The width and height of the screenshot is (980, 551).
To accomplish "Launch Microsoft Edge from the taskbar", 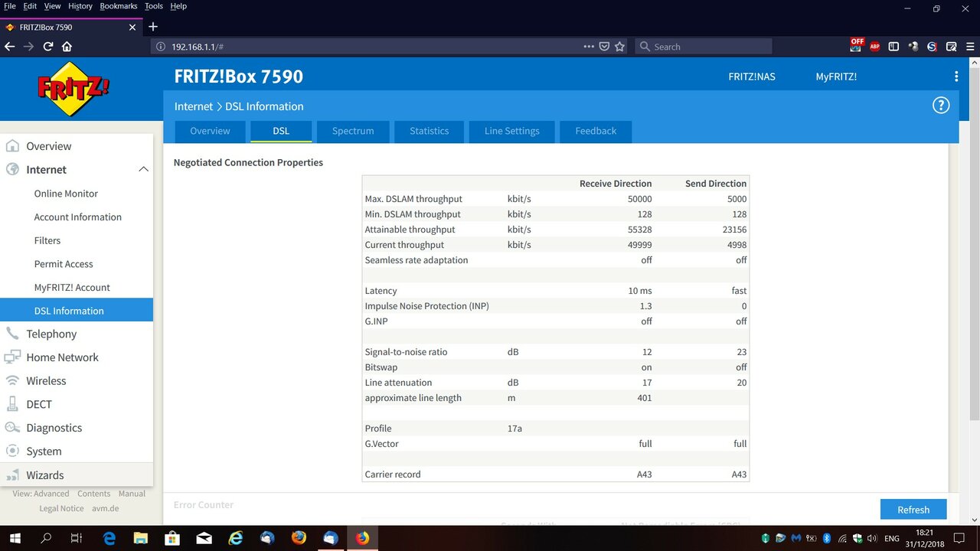I will point(109,538).
